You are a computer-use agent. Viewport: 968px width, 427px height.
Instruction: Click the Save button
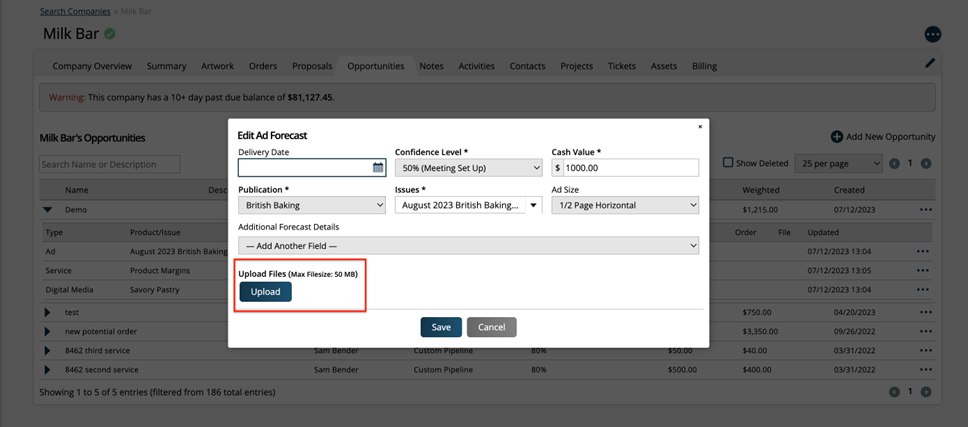441,327
